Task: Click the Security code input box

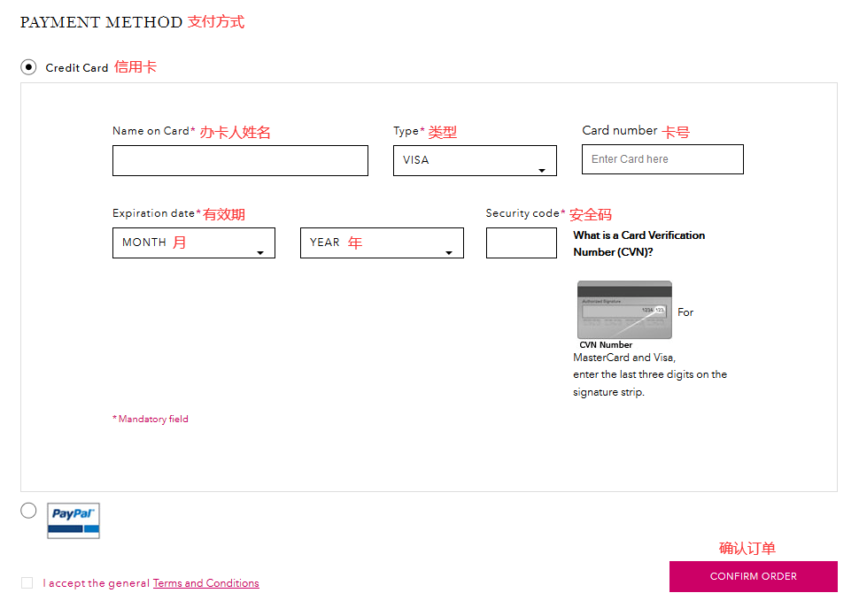Action: [x=521, y=243]
